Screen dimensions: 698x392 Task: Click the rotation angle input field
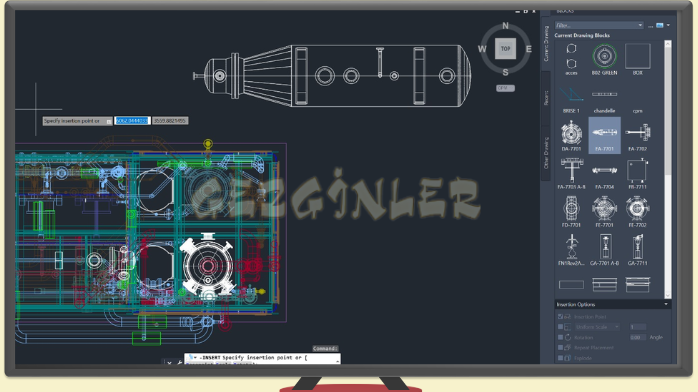point(637,337)
